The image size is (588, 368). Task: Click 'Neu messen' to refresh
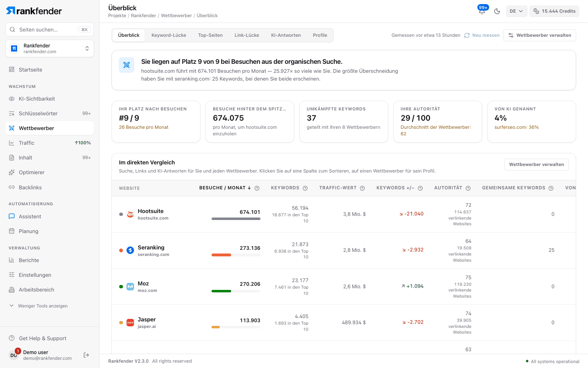[482, 35]
